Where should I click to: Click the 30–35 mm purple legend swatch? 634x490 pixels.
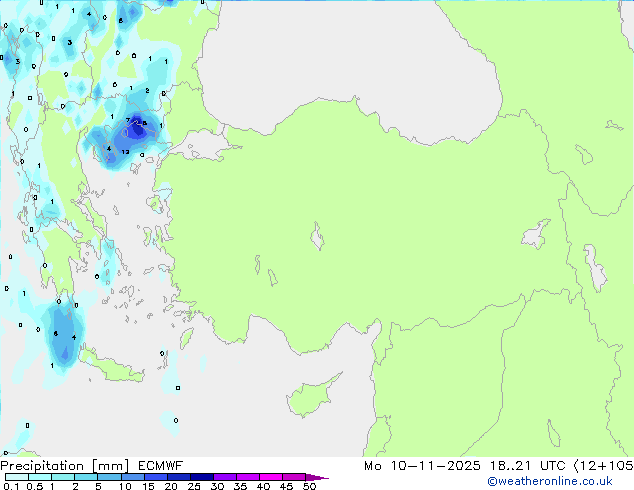pyautogui.click(x=224, y=477)
